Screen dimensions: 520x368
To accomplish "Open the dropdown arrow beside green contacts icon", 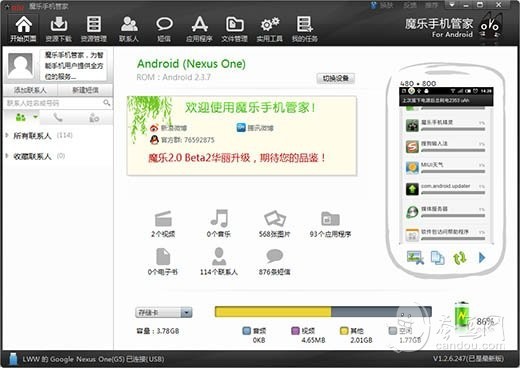I will (x=35, y=117).
